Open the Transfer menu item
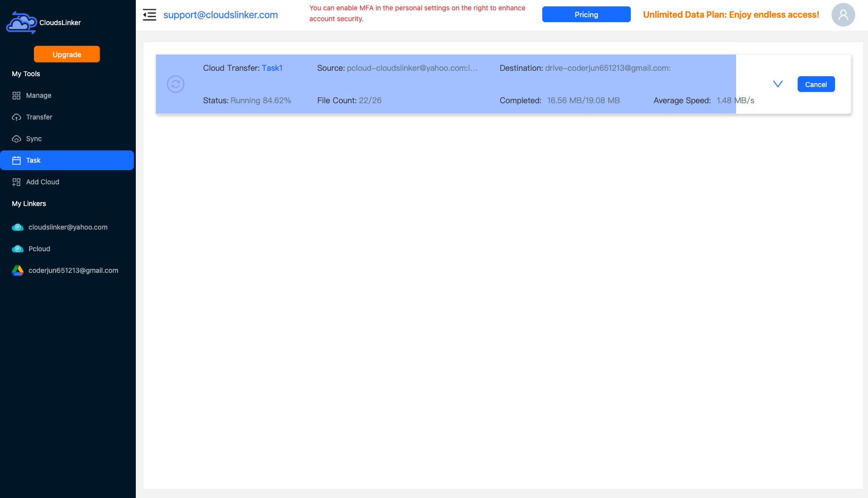The width and height of the screenshot is (868, 498). (67, 117)
